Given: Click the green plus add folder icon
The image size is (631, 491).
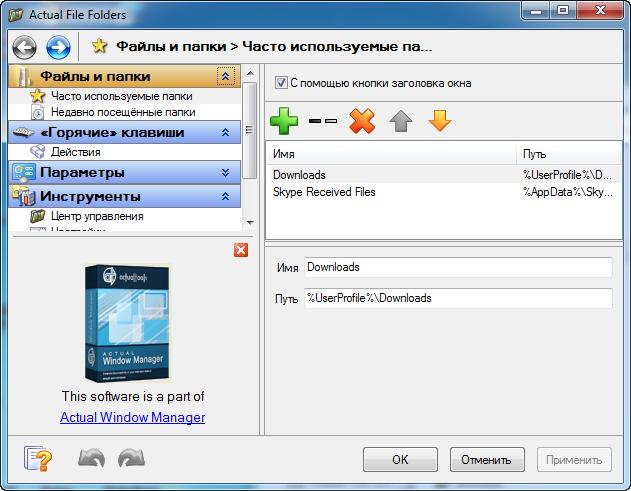Looking at the screenshot, I should (x=284, y=121).
